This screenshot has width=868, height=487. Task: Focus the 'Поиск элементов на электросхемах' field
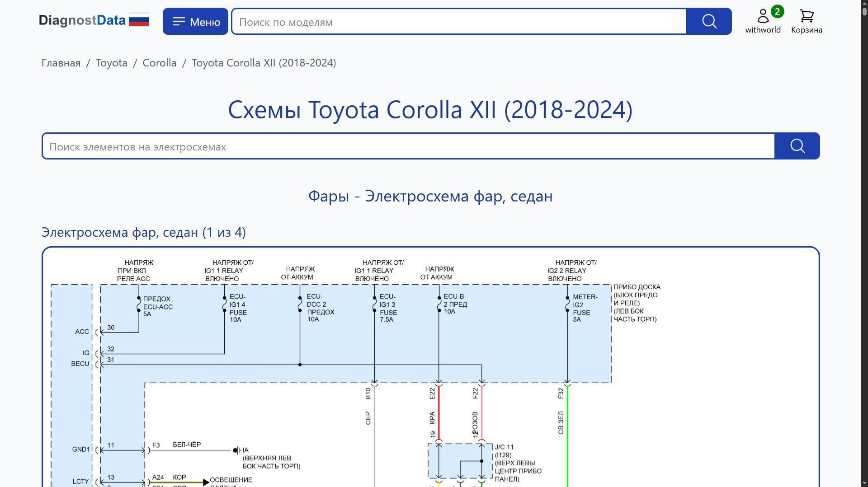(408, 146)
